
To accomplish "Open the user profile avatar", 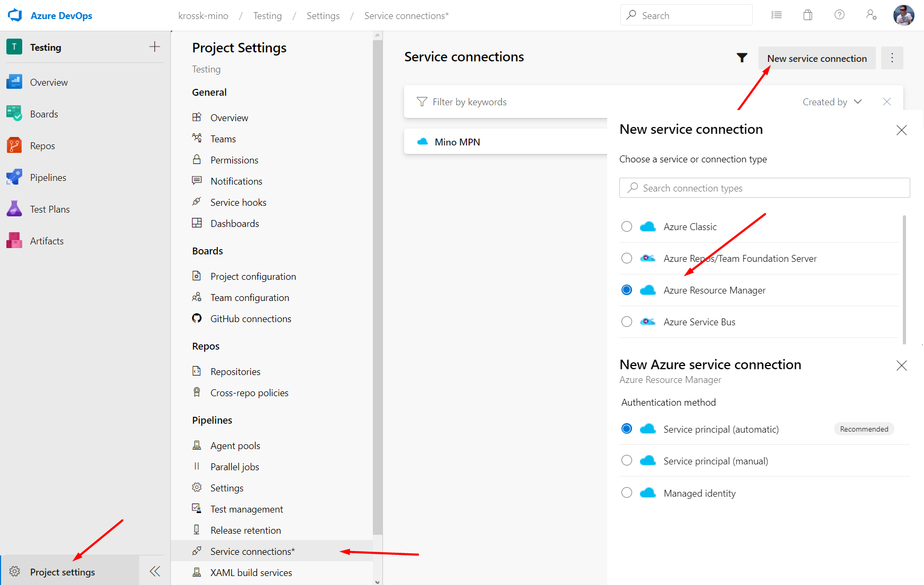I will pyautogui.click(x=903, y=15).
